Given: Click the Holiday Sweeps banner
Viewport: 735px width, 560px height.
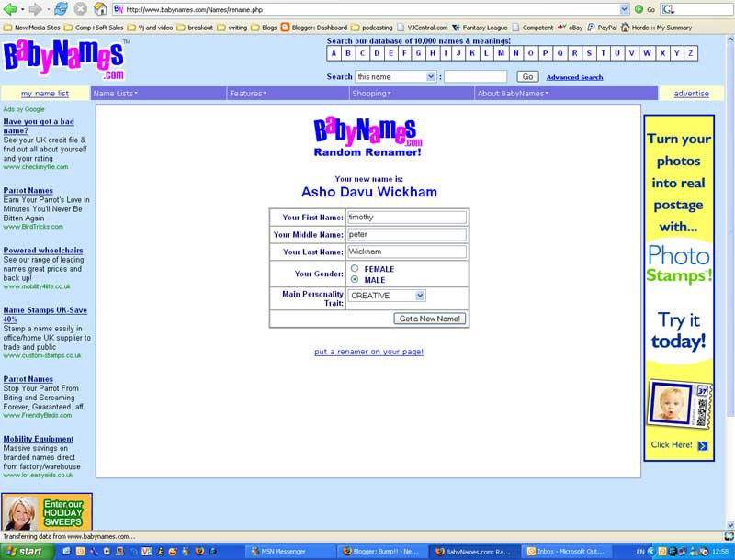Looking at the screenshot, I should coord(47,511).
